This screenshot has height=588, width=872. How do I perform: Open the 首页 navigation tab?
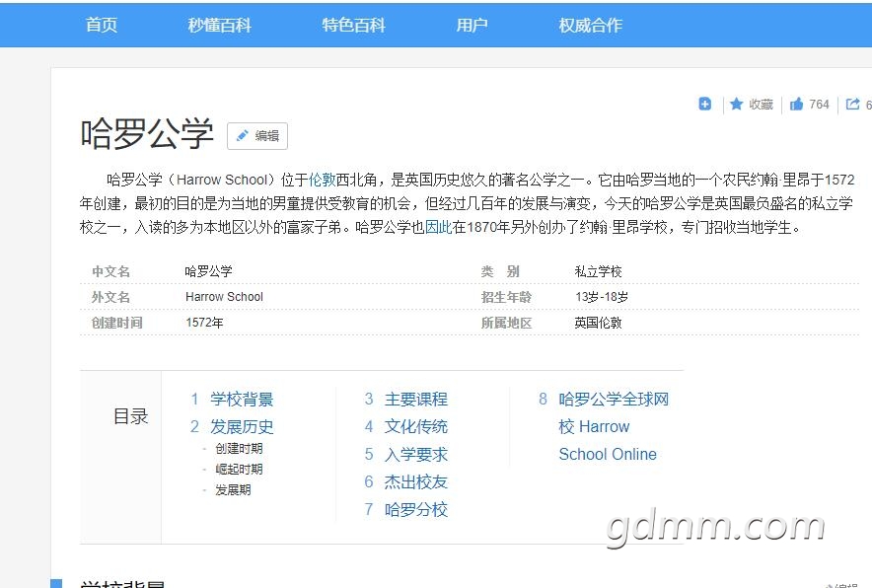(x=102, y=25)
